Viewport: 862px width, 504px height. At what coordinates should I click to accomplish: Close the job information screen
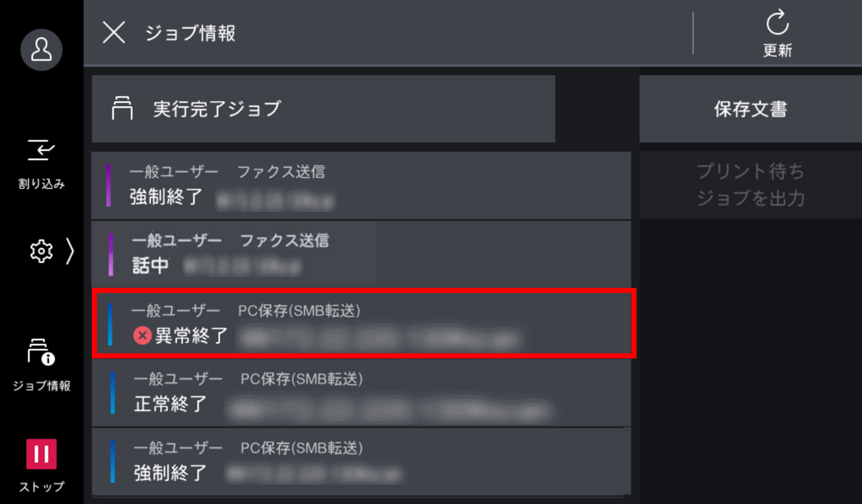coord(114,33)
